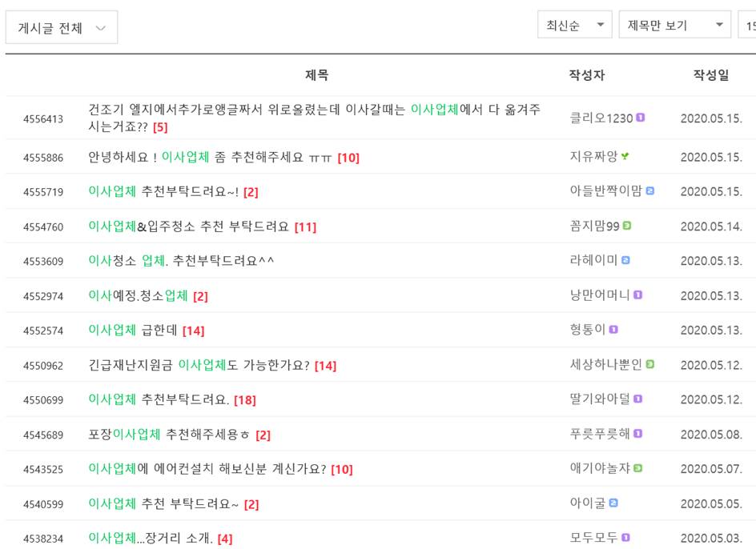Open post about 건조기 엘지 앵글 이사업체

point(314,118)
